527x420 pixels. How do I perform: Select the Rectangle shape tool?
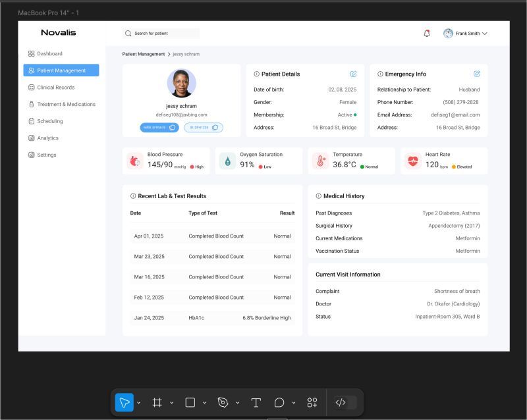[190, 402]
